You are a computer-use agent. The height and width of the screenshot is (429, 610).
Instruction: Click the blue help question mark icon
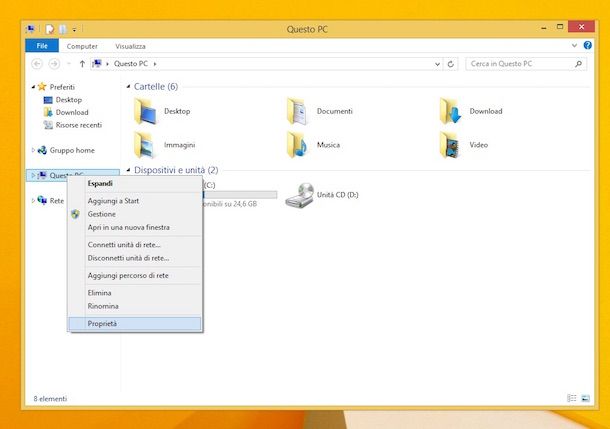[589, 46]
